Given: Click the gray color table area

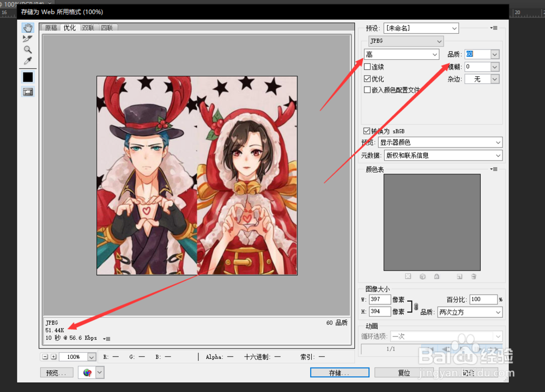Looking at the screenshot, I should click(432, 222).
